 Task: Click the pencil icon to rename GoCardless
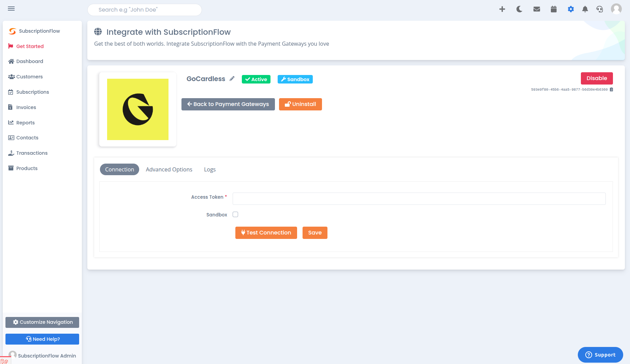(x=232, y=79)
